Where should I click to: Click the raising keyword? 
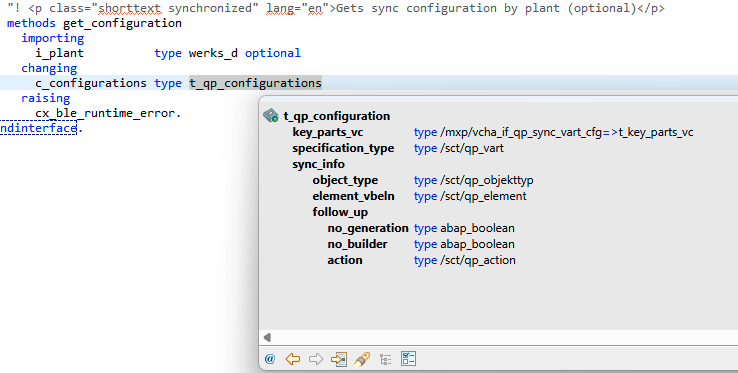tap(46, 98)
